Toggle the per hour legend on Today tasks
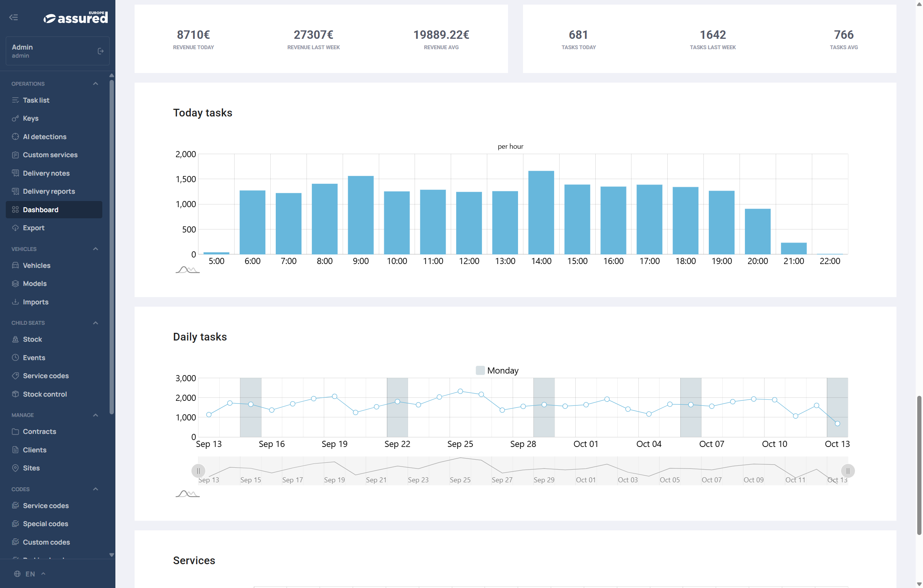The height and width of the screenshot is (588, 923). coord(510,146)
